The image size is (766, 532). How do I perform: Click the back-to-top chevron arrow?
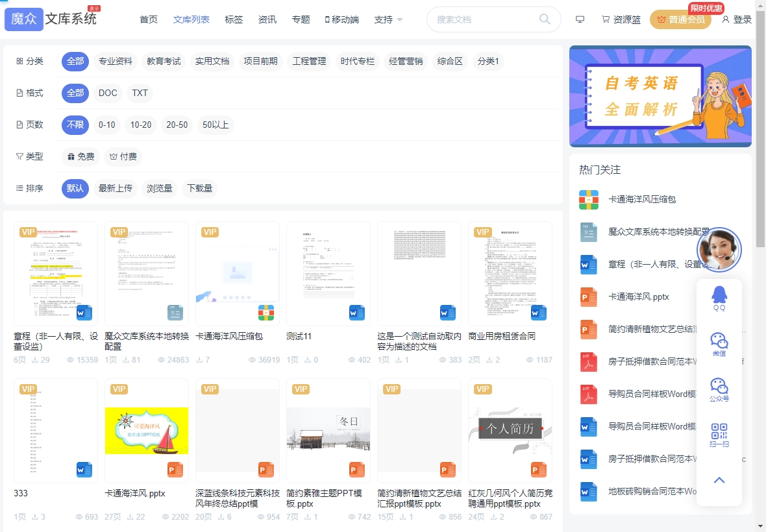tap(719, 480)
